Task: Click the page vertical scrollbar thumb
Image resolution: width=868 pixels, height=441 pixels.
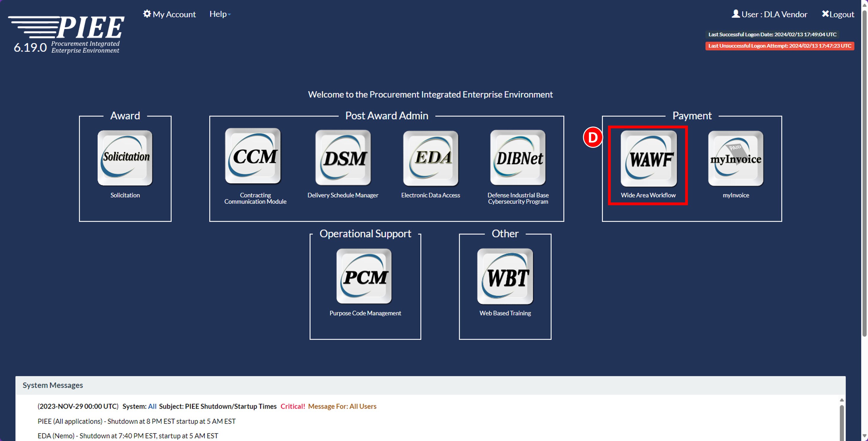Action: point(864,173)
